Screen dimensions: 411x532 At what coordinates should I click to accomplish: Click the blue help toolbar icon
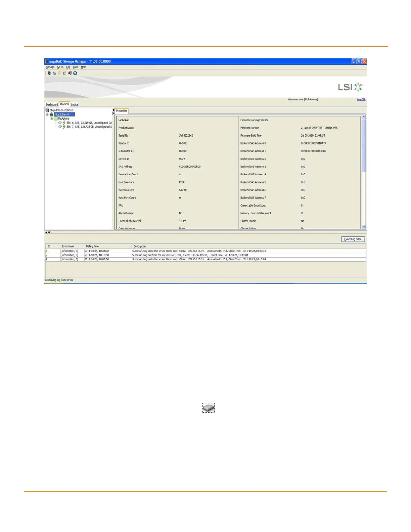point(75,73)
